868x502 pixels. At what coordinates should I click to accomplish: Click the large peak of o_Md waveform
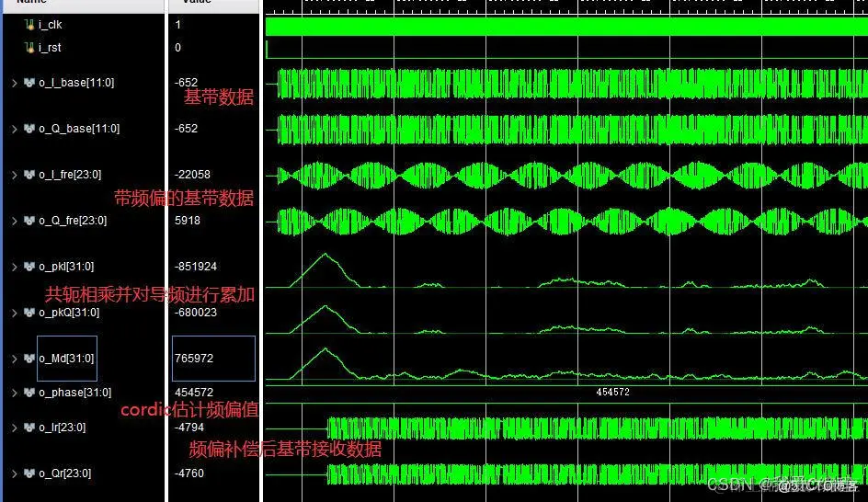tap(325, 362)
